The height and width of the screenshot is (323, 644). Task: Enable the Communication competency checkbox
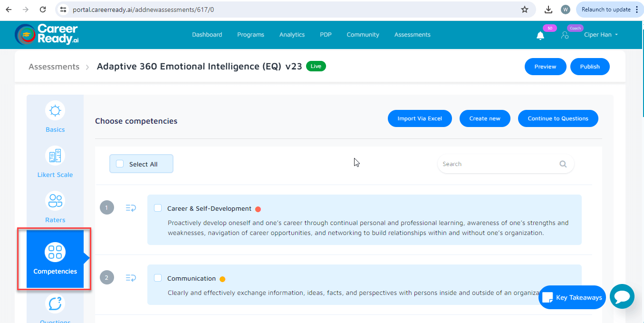coord(158,278)
